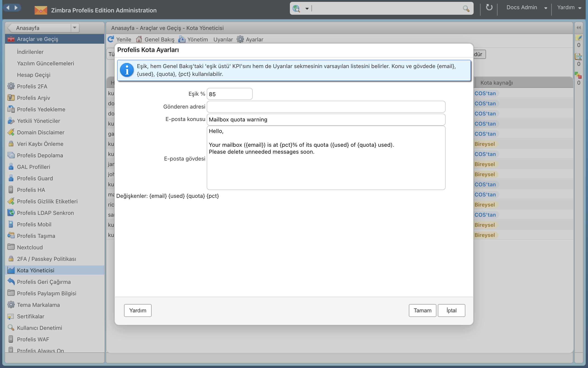Open Kota Yöneticisi sidebar item
The height and width of the screenshot is (368, 588).
click(55, 270)
